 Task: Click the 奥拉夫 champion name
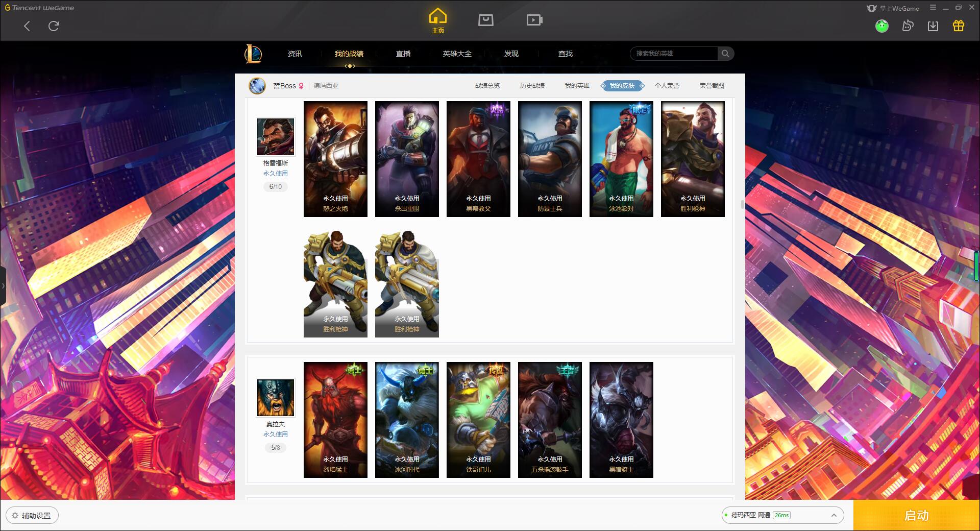click(276, 424)
